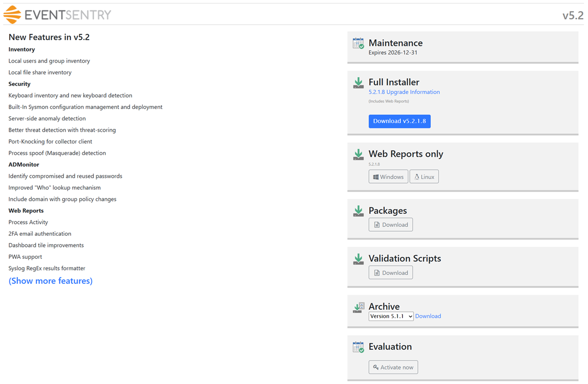Image resolution: width=588 pixels, height=384 pixels.
Task: Click 2FA email authentication
Action: [40, 234]
